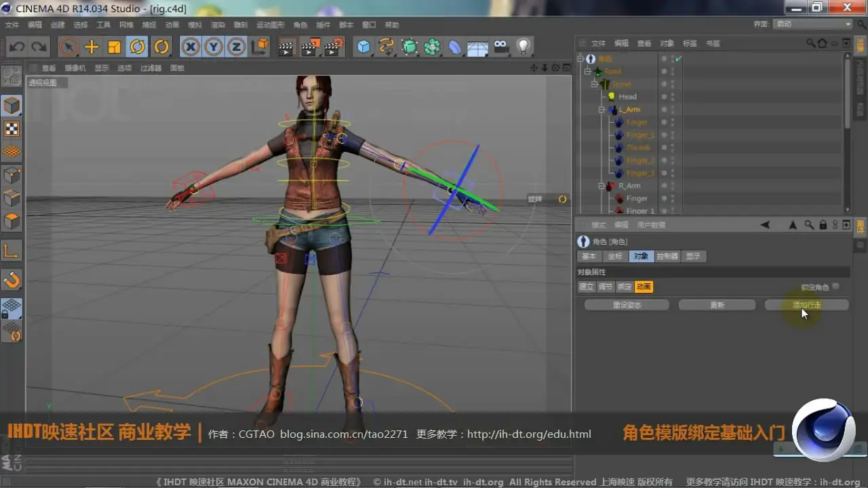This screenshot has width=868, height=488.
Task: Click the object manager search magnifier icon
Action: pos(810,43)
